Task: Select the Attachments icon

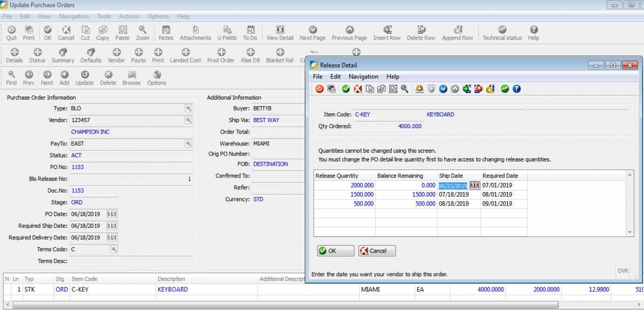Action: pos(195,32)
